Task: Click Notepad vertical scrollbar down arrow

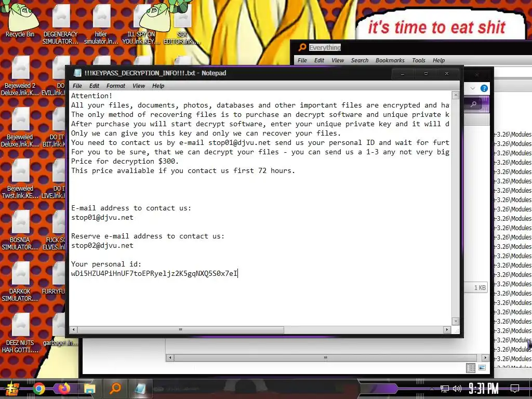Action: [456, 321]
